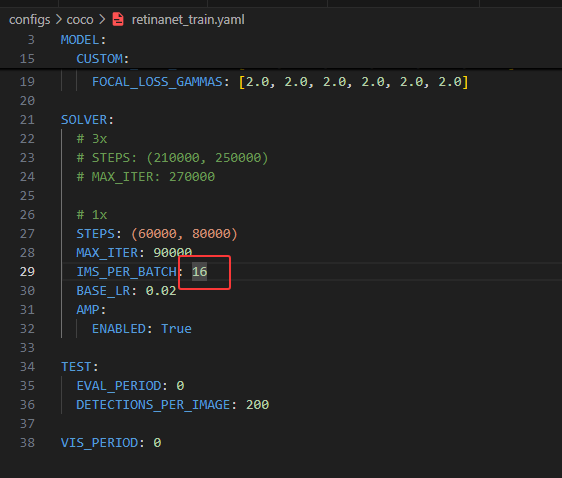This screenshot has height=478, width=562.
Task: Place cursor on highlighted value 16
Action: tap(199, 272)
